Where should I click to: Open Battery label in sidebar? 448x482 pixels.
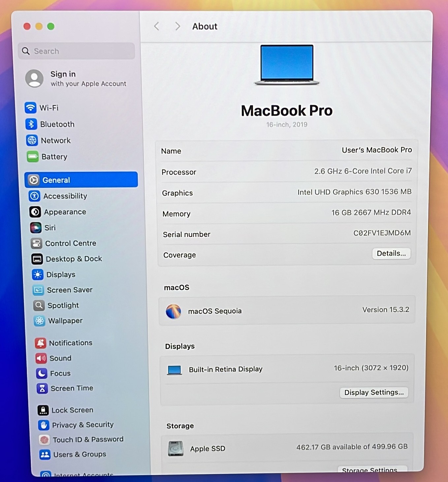tap(54, 157)
